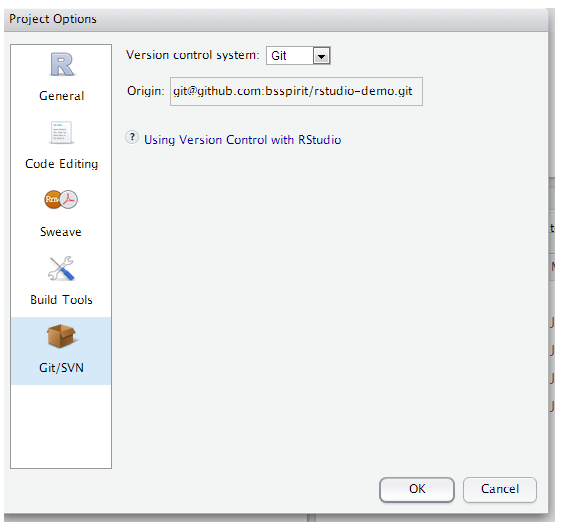Select the Git/SVN section label
Viewport: 568px width, 529px height.
(62, 368)
